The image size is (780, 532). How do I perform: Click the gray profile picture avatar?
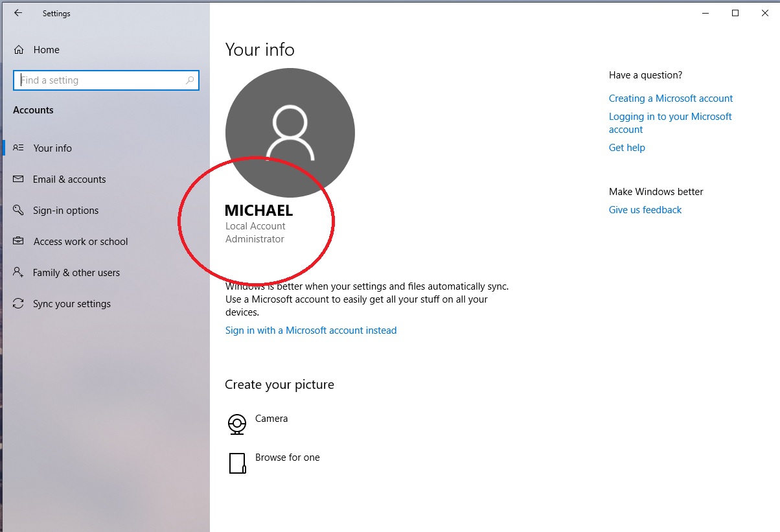290,132
